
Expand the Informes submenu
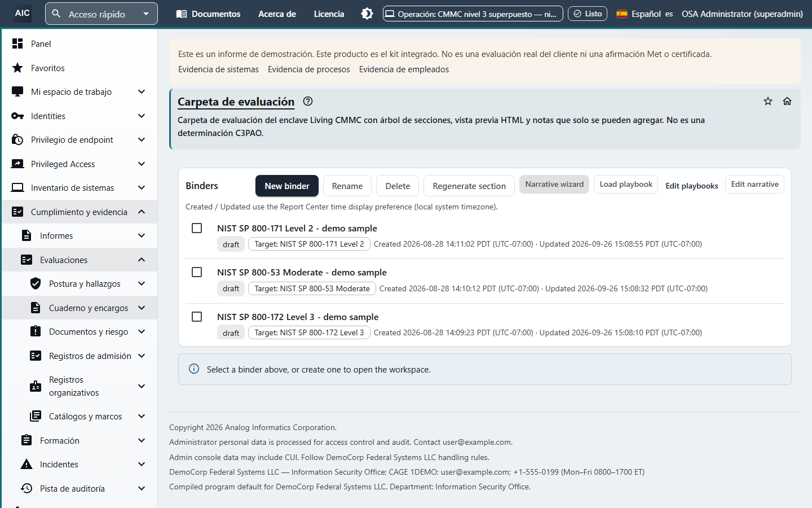tap(142, 235)
